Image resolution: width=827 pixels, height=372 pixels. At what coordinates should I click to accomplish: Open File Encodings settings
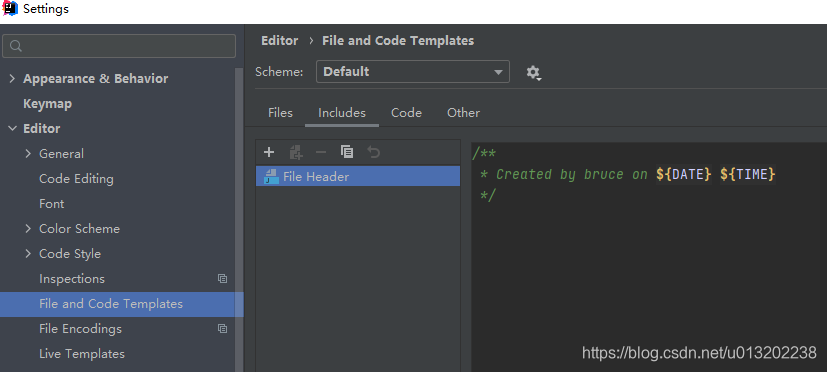[x=80, y=329]
